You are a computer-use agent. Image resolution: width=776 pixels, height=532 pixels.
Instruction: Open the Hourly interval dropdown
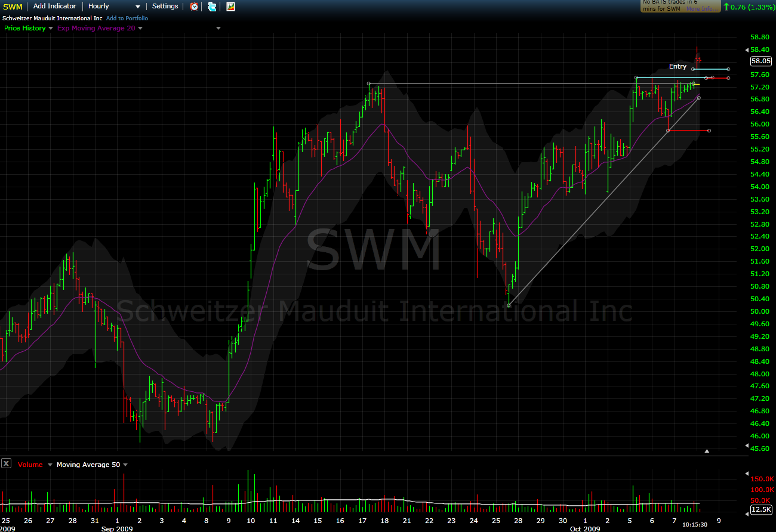(114, 6)
